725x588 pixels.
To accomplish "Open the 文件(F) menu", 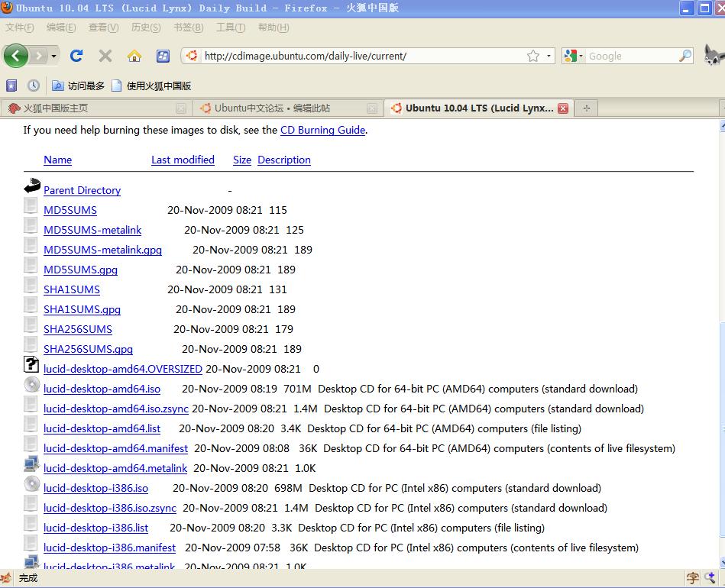I will (x=19, y=27).
